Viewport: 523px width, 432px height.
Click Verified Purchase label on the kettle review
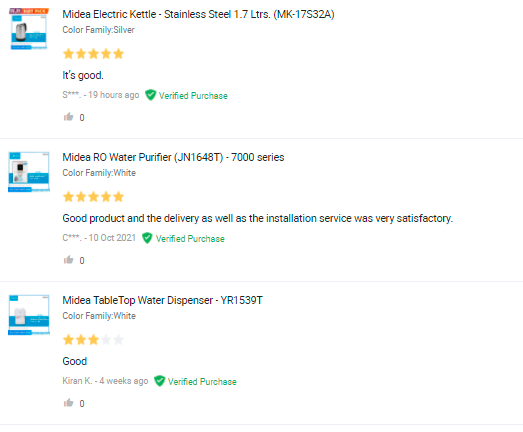tap(193, 96)
